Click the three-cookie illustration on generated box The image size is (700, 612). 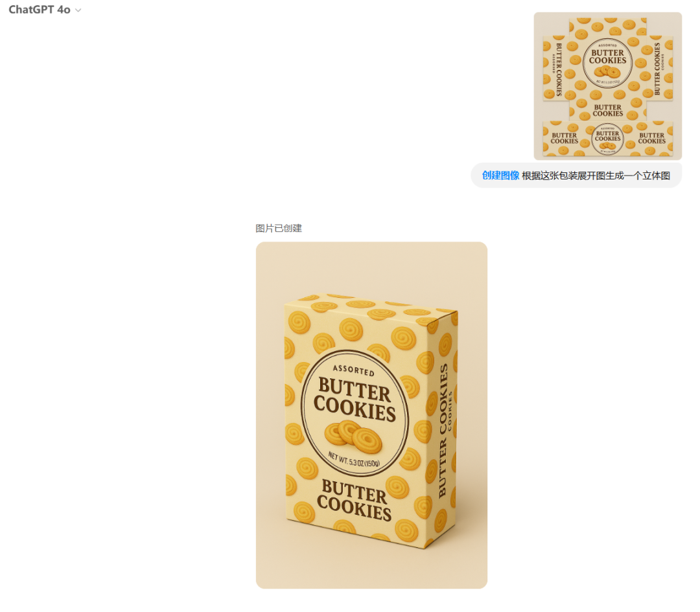(353, 436)
